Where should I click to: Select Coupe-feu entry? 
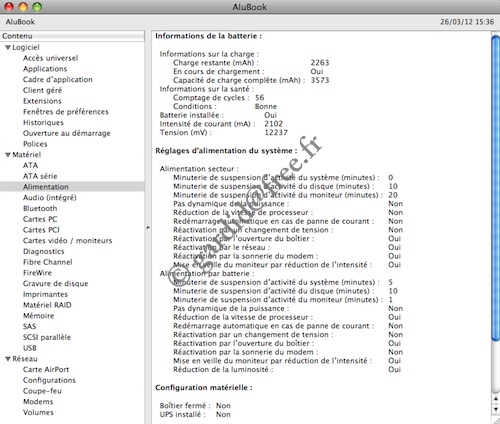(x=42, y=391)
